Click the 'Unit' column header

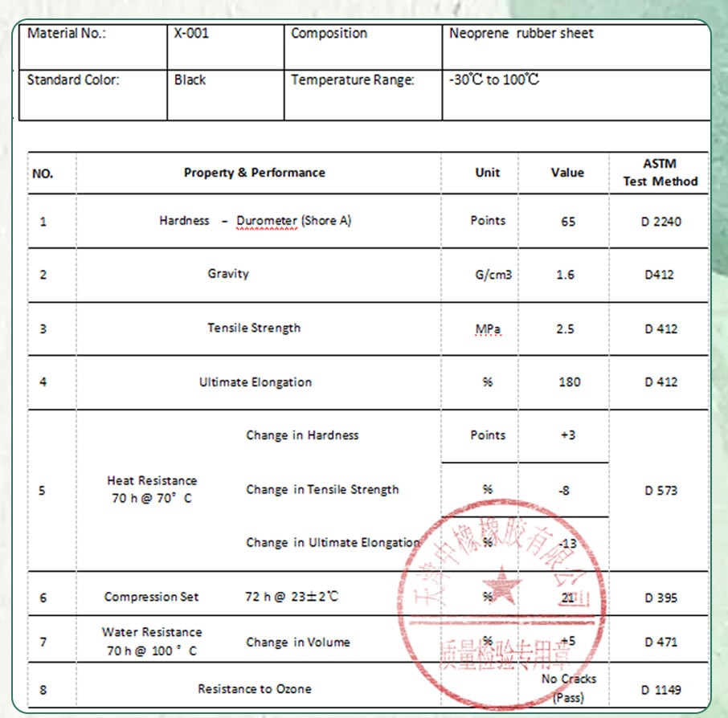coord(488,173)
